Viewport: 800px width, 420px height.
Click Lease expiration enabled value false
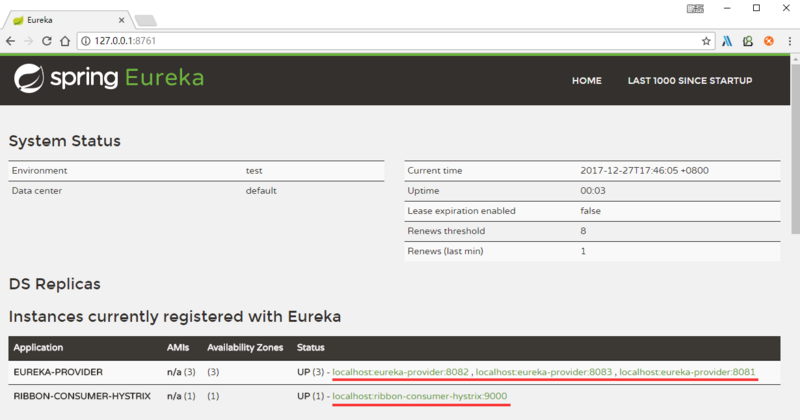pyautogui.click(x=590, y=211)
